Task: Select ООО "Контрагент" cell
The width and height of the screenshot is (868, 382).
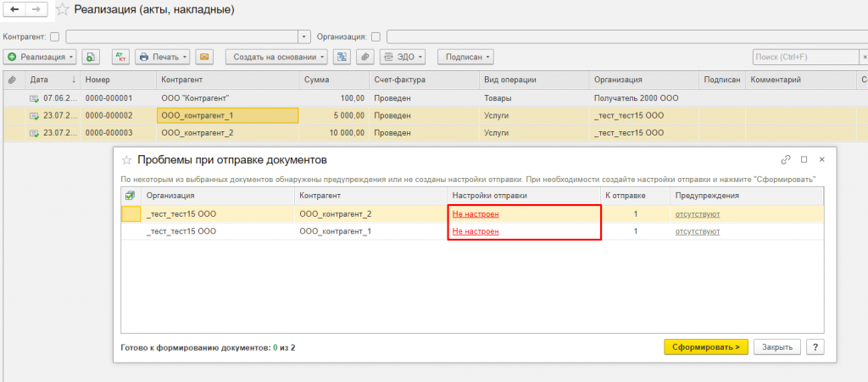Action: coord(228,98)
